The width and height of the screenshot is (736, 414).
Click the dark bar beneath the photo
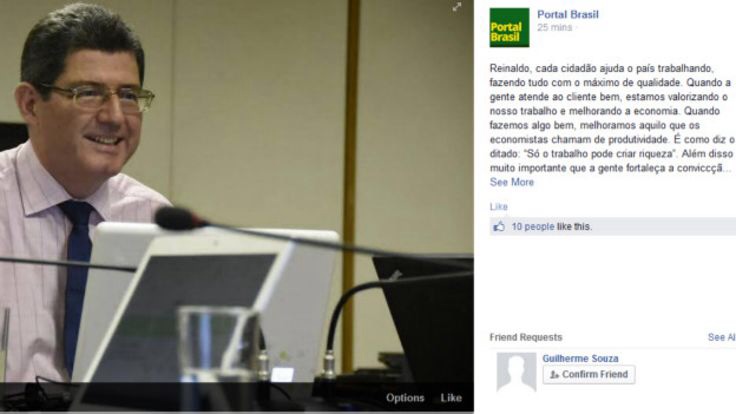click(x=237, y=397)
